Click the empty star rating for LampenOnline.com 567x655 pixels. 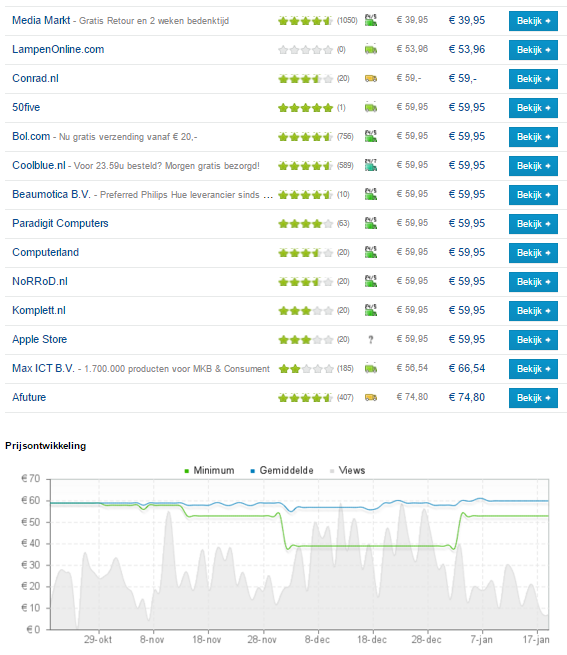click(x=305, y=50)
